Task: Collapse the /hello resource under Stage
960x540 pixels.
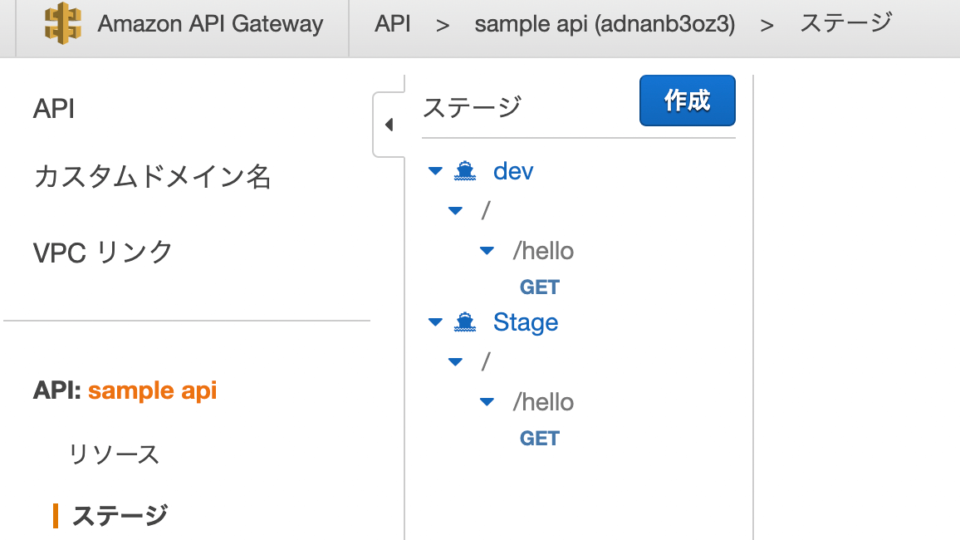Action: tap(487, 402)
